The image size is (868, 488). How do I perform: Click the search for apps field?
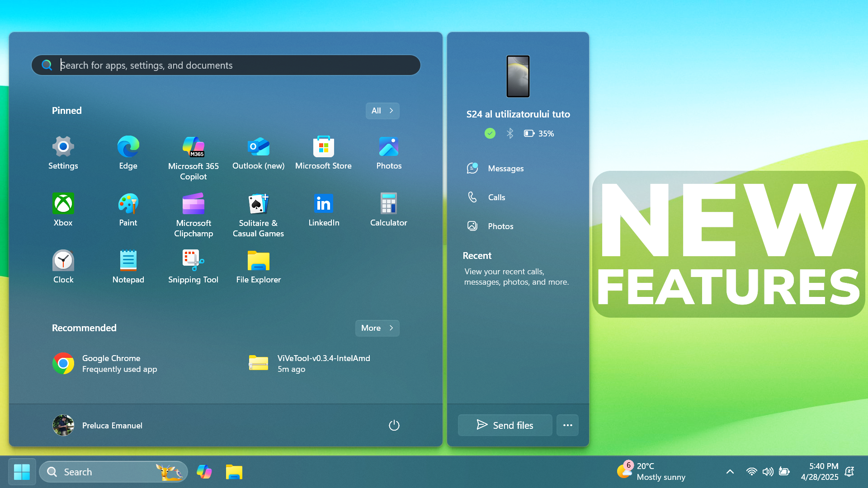(226, 65)
